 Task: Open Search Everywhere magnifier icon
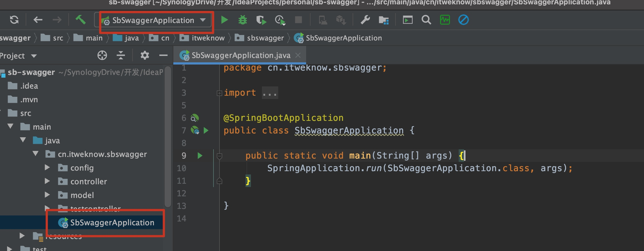coord(426,20)
